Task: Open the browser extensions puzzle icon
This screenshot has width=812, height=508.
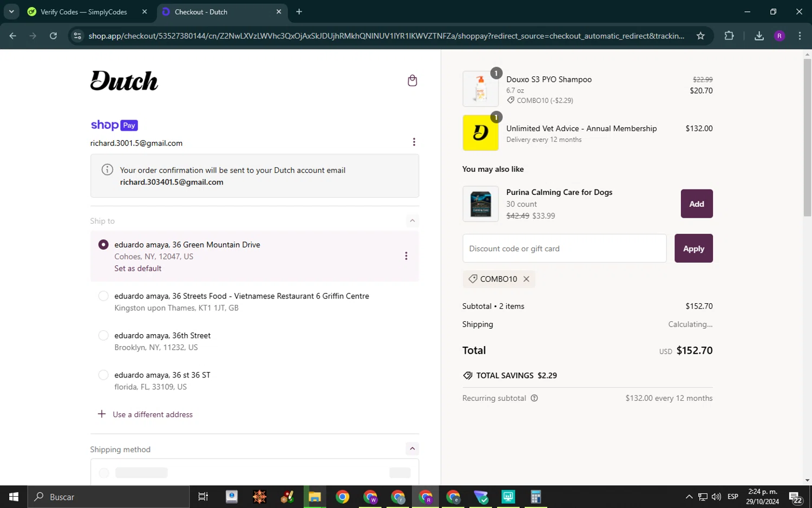Action: point(729,36)
